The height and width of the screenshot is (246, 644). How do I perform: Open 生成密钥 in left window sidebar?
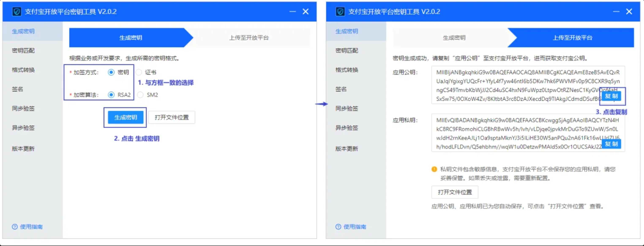33,31
